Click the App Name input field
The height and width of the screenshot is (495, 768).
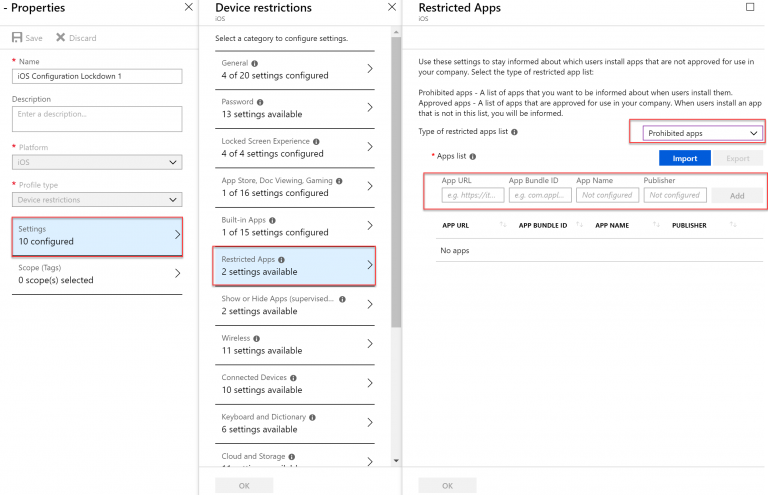607,195
